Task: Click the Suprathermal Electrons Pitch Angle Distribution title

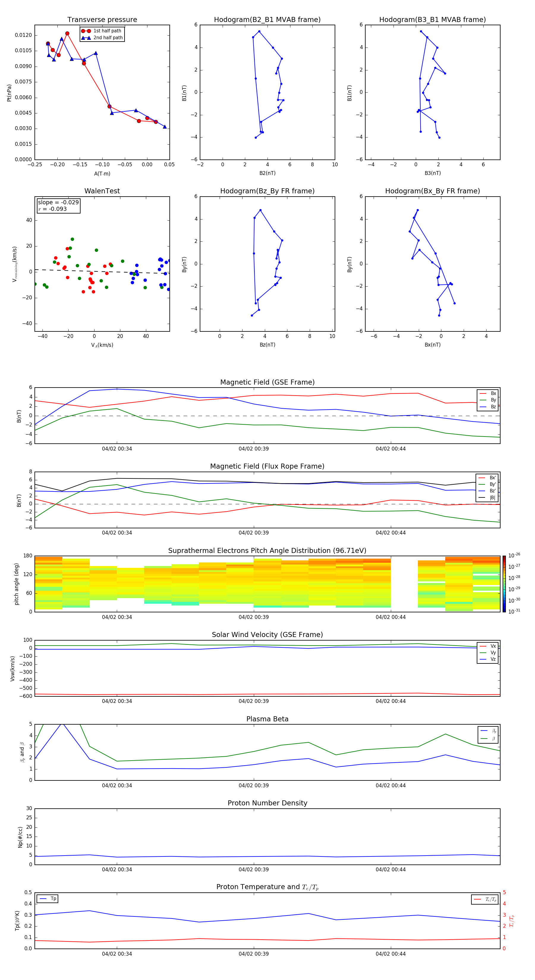Action: tap(267, 551)
